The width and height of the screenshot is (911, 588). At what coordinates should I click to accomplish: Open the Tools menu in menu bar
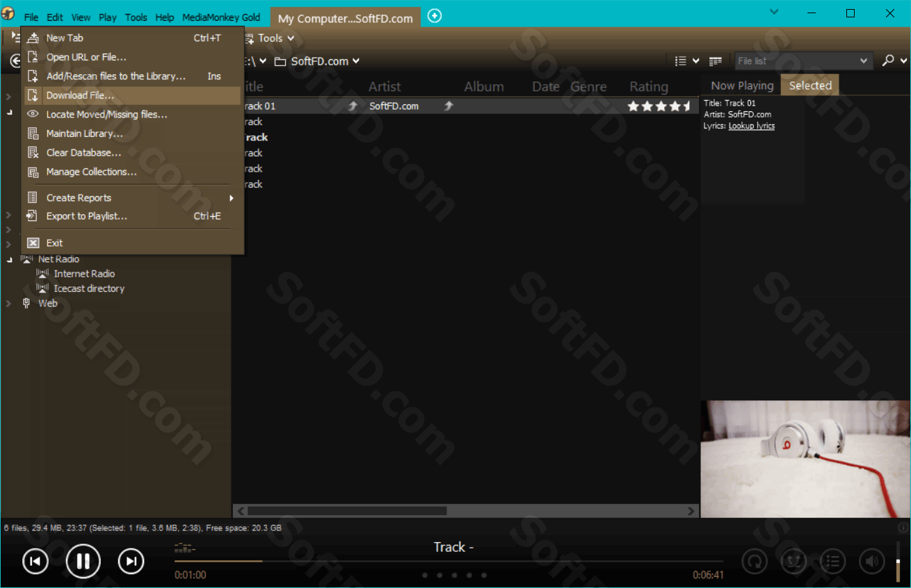click(x=136, y=17)
